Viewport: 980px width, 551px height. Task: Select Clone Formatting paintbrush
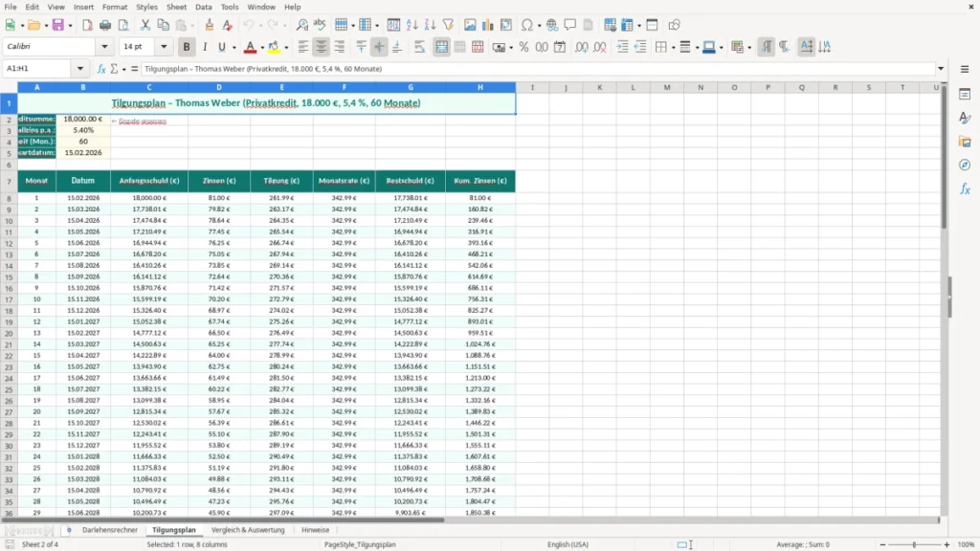[210, 25]
